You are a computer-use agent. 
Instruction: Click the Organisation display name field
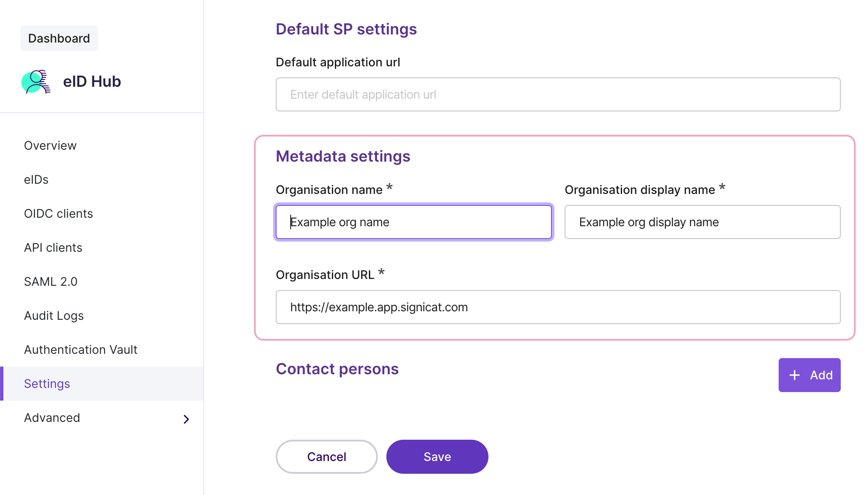point(702,222)
